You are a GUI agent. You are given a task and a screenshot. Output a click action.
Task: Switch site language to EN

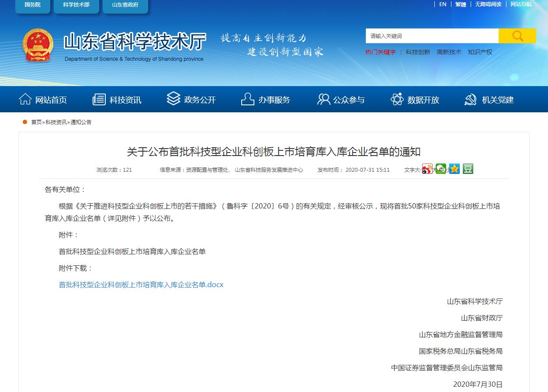[442, 4]
